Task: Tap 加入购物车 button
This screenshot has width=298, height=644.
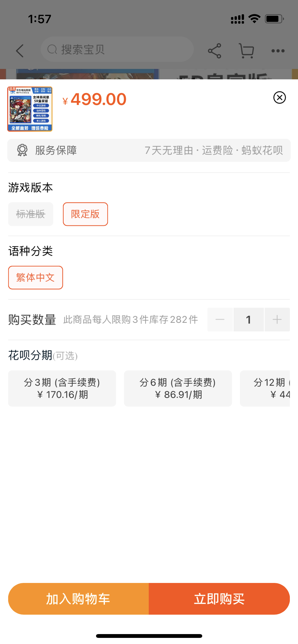Action: point(78,599)
